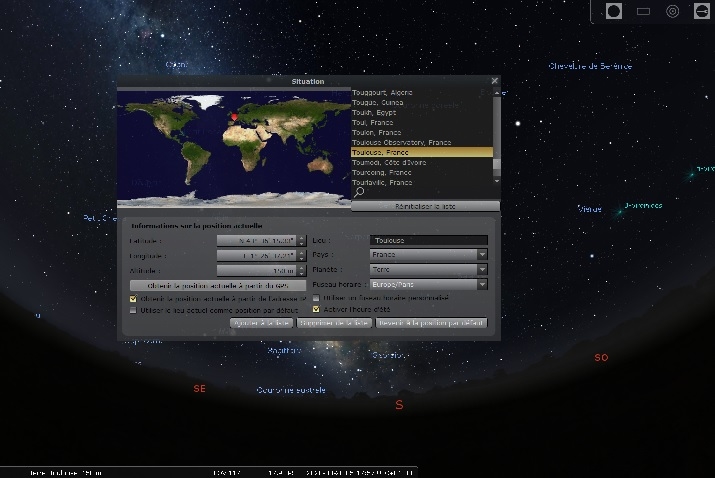Click the city list scrollbar up arrow
The width and height of the screenshot is (715, 478).
tap(497, 93)
